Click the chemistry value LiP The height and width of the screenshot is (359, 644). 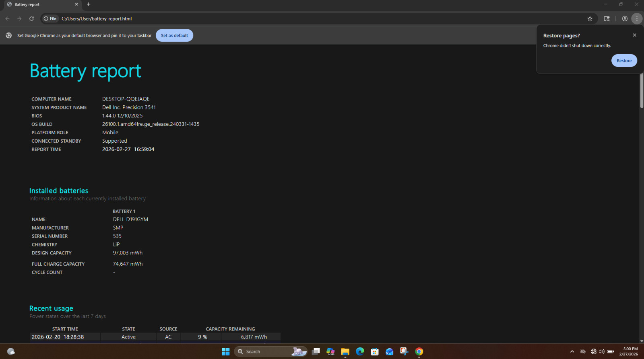point(116,244)
